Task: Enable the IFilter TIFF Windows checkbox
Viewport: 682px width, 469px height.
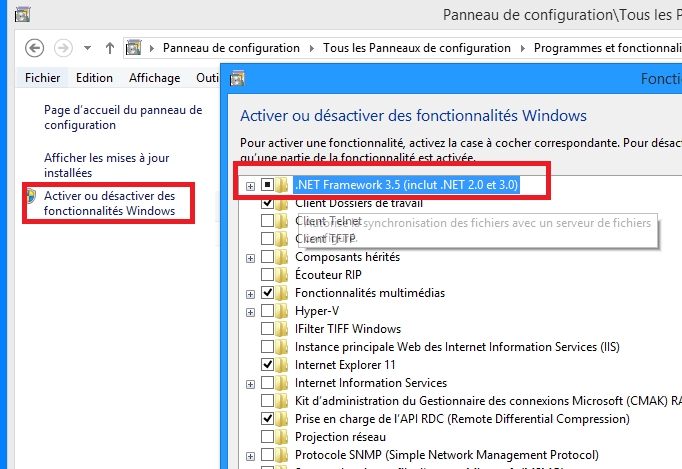Action: (267, 329)
